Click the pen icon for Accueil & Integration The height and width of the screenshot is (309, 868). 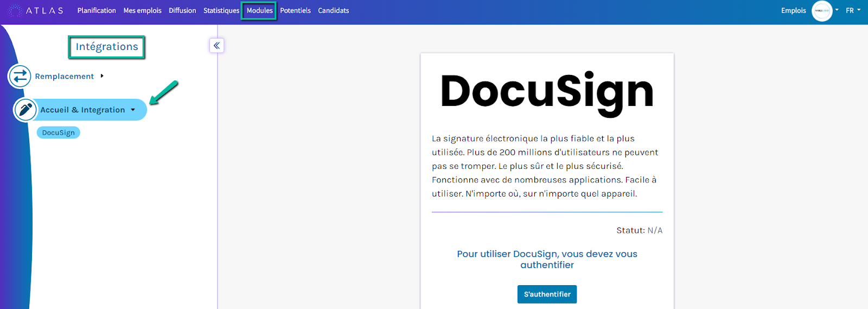coord(25,110)
